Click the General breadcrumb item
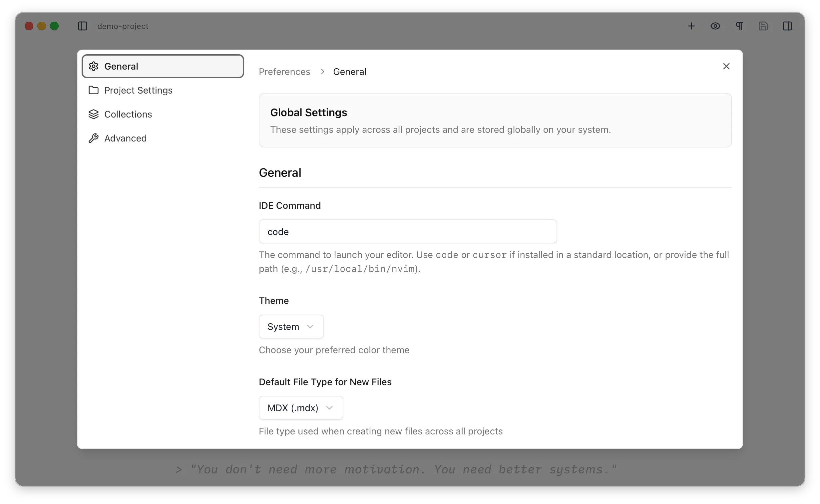This screenshot has height=504, width=820. pyautogui.click(x=349, y=72)
